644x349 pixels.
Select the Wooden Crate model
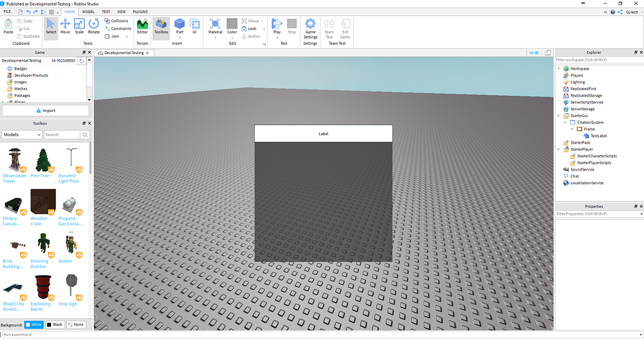click(43, 207)
